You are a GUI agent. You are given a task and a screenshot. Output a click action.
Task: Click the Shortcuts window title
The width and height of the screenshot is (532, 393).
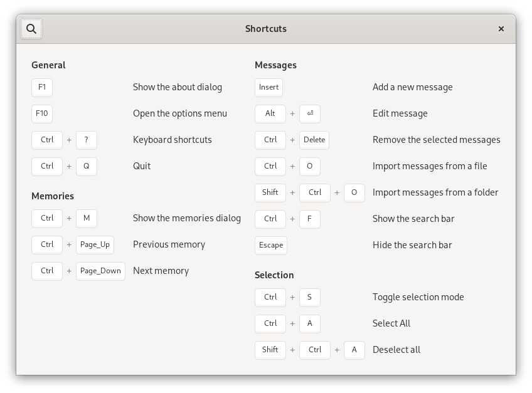point(265,29)
